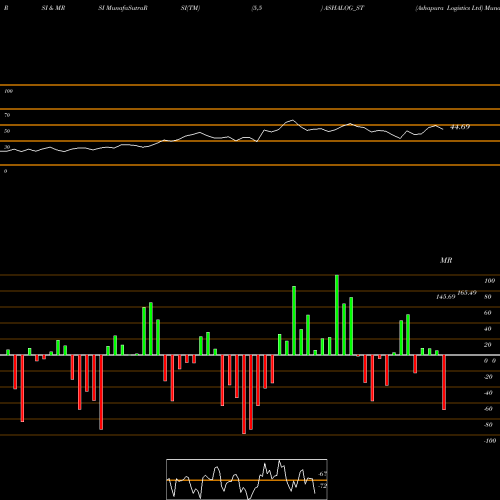Click the RSI axis label 70
This screenshot has height=500, width=500.
click(7, 115)
